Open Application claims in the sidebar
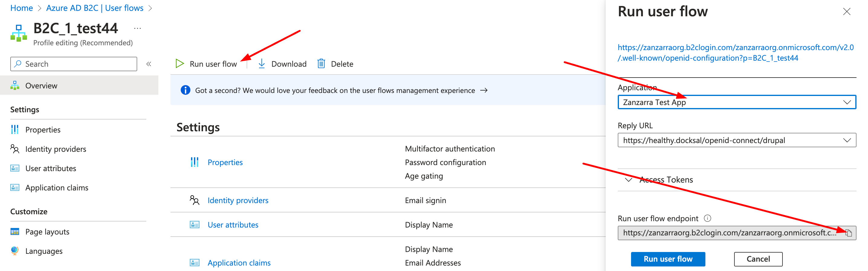Viewport: 868px width, 271px height. pos(57,187)
